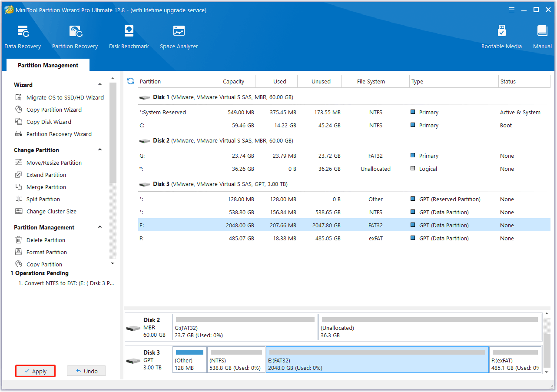Choose Split Partition

[37, 199]
